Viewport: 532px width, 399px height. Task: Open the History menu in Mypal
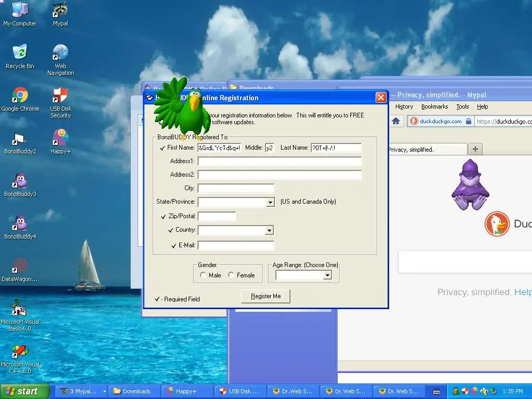coord(404,107)
